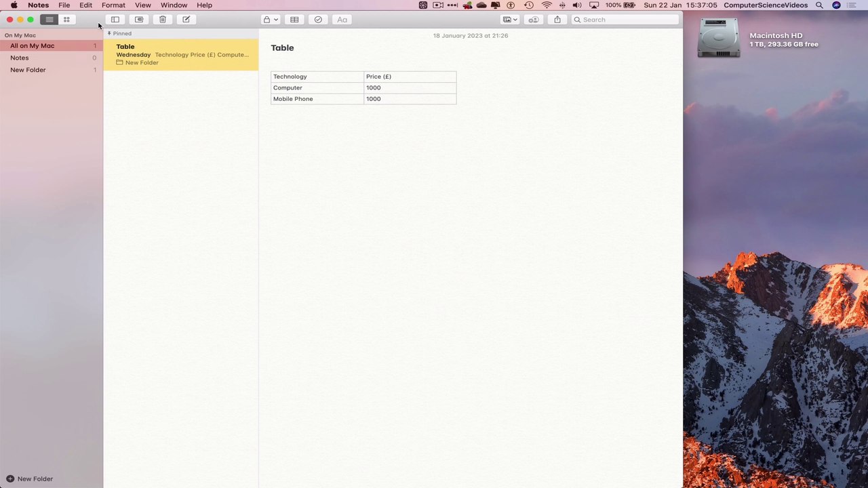
Task: Open the Window menu
Action: point(174,5)
